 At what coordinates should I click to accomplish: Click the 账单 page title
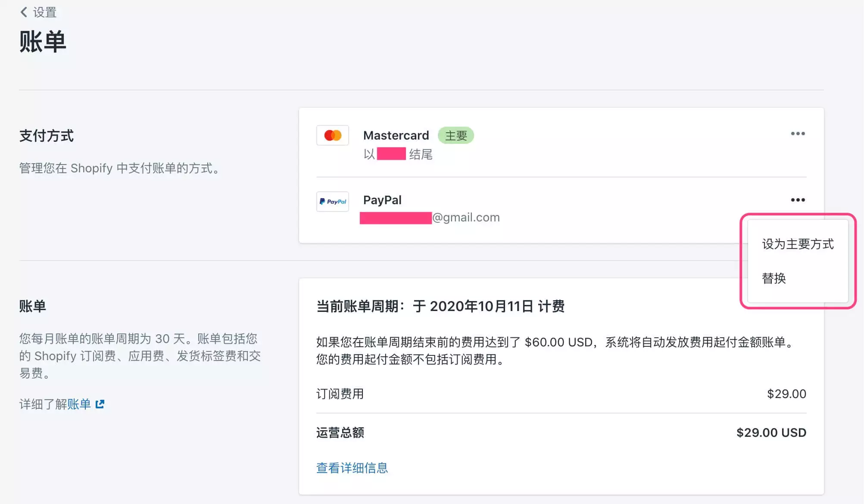43,42
